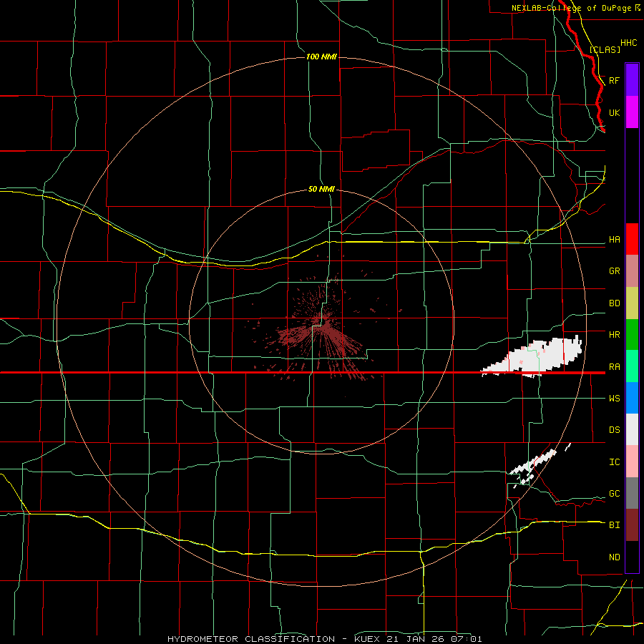Click 'NEXLAB-College of DuPage' credit text
Image resolution: width=644 pixels, height=644 pixels.
[x=571, y=8]
